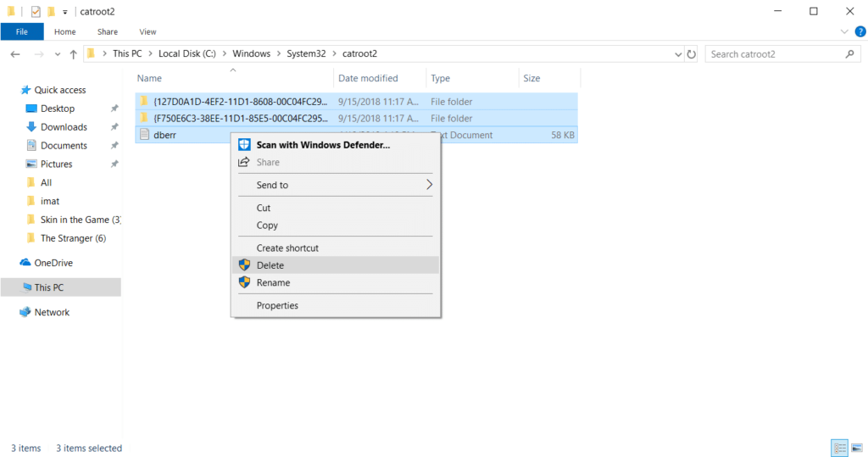Sort by Date modified column header

point(368,78)
